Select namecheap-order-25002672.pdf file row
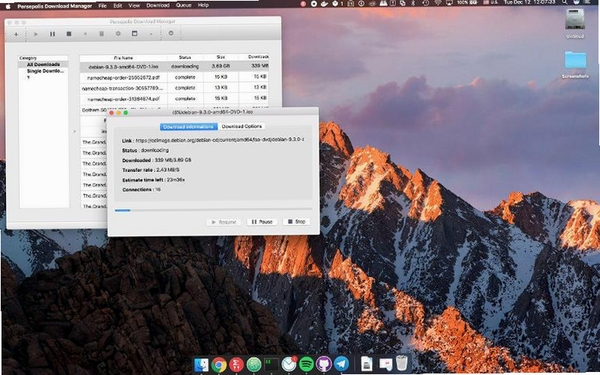 [174, 77]
